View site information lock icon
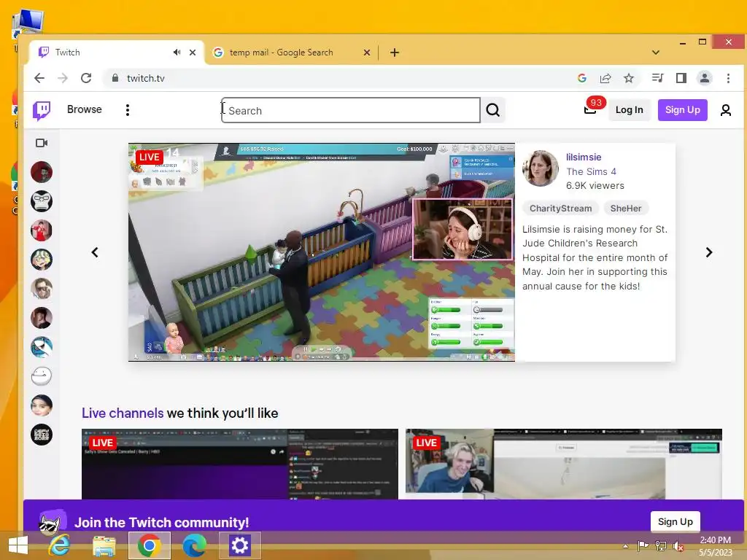 [115, 78]
